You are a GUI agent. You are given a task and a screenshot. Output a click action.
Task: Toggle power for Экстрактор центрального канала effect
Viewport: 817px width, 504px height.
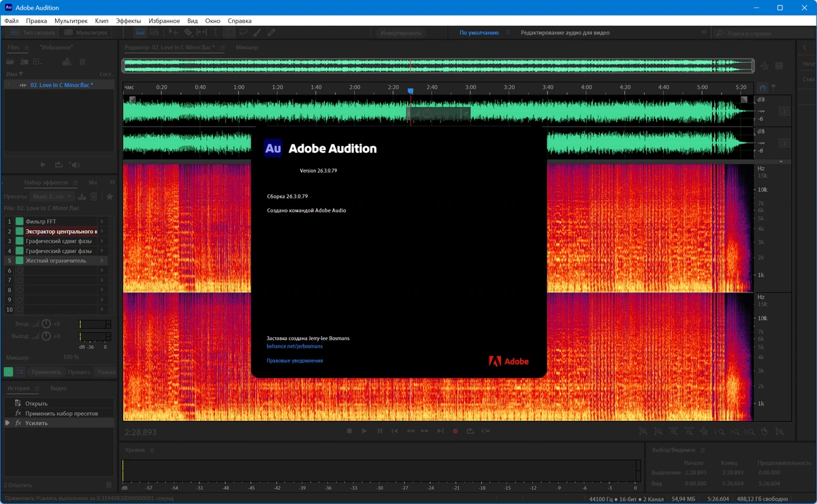point(20,231)
